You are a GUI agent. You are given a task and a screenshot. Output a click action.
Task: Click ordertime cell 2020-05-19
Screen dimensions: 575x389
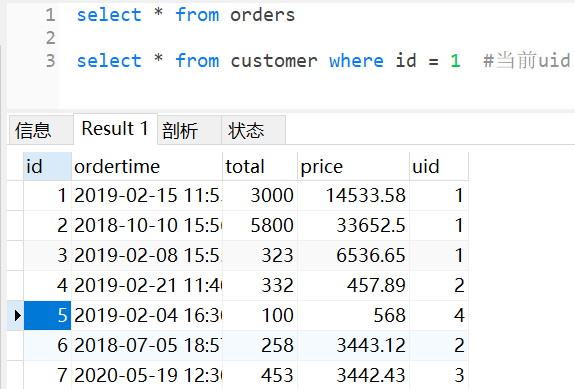click(x=147, y=375)
